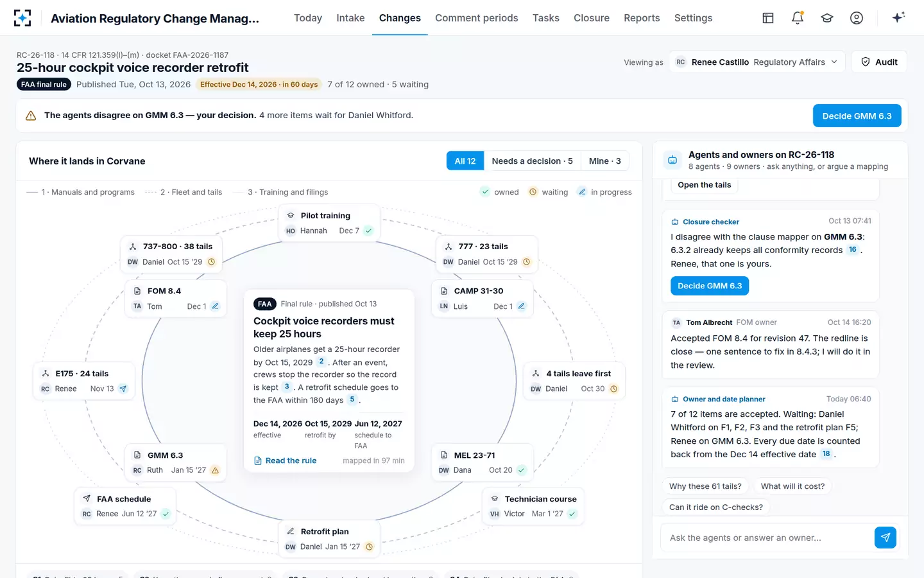Toggle the waiting legend filter
Image resolution: width=924 pixels, height=578 pixels.
(548, 192)
